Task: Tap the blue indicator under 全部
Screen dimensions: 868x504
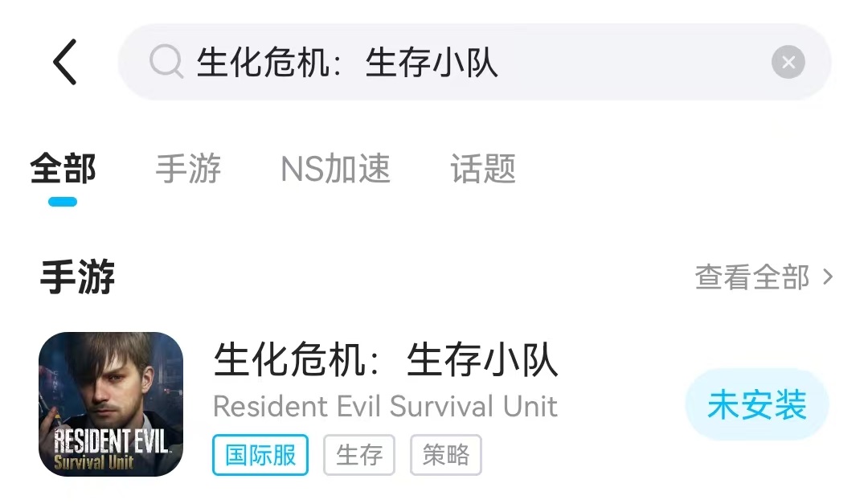Action: 63,202
